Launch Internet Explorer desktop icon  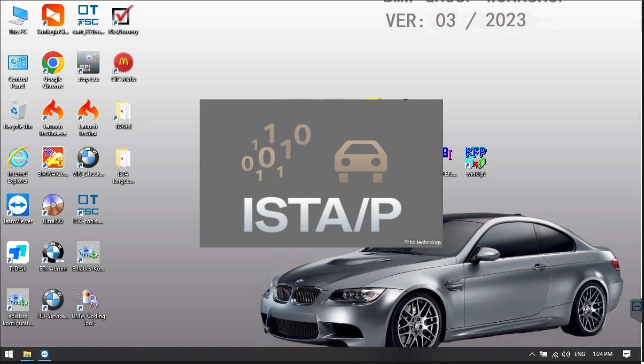[18, 165]
